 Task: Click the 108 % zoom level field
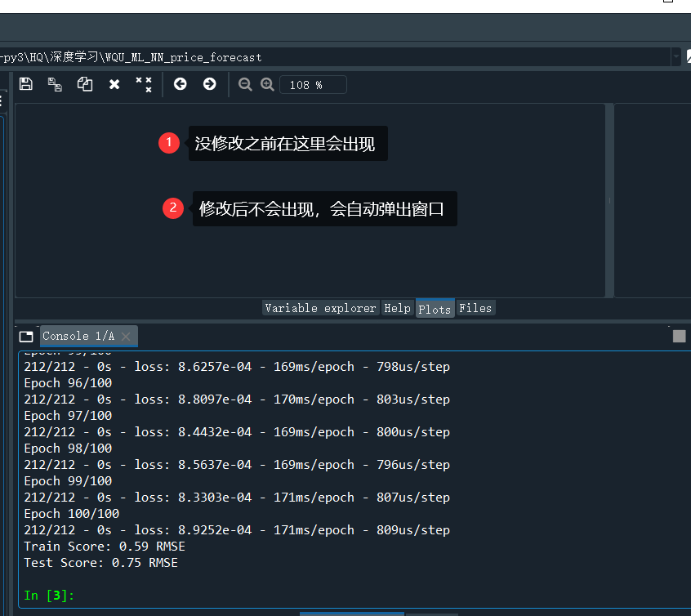click(313, 84)
